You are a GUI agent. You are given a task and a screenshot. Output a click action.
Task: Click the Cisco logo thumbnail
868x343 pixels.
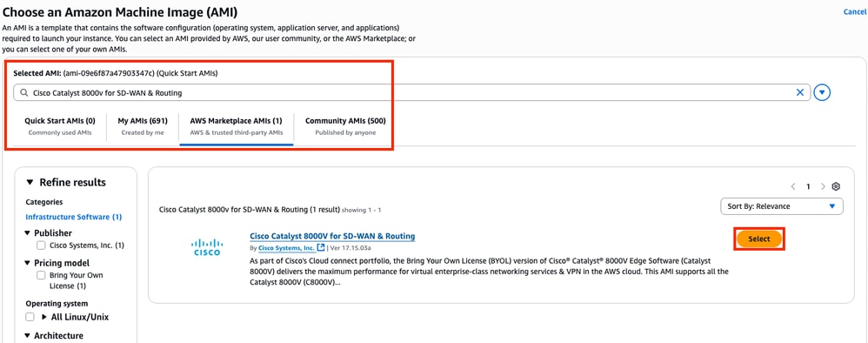point(207,247)
